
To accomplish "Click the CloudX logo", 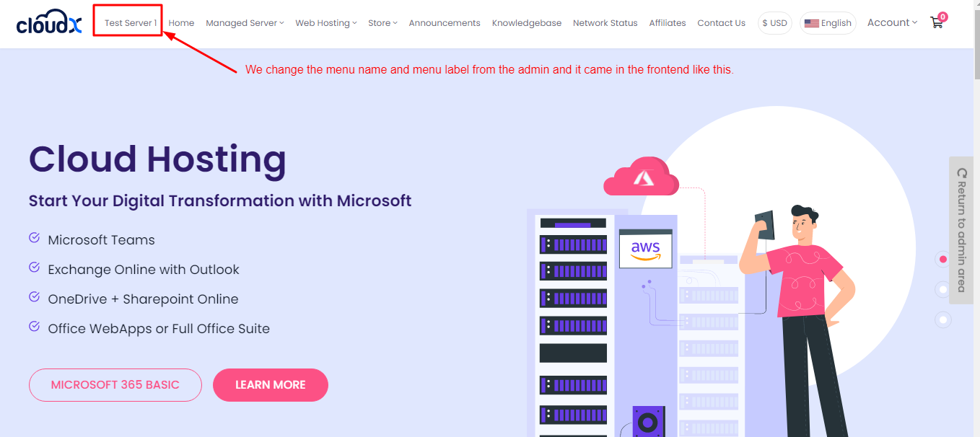I will pos(49,23).
